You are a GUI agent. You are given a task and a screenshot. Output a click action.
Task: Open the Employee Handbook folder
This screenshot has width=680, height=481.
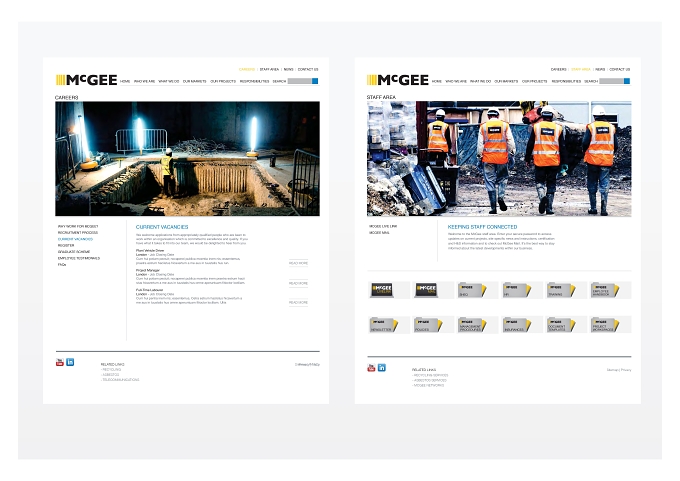click(605, 290)
